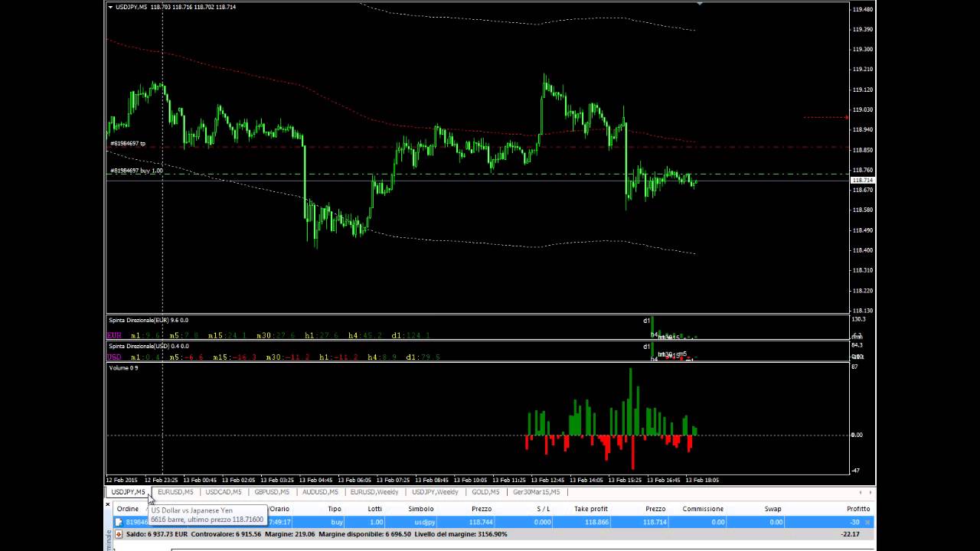Switch to the USDJPY,M5 chart tab
This screenshot has width=980, height=551.
128,492
